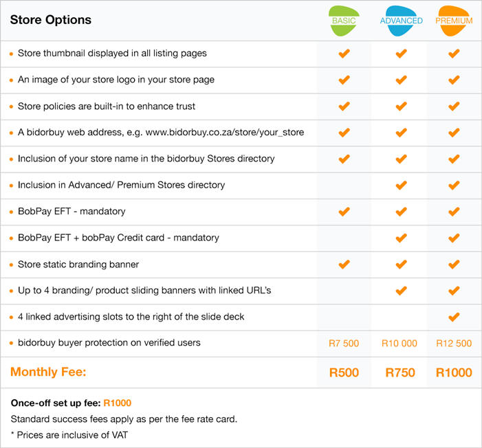Click Premium checkmark for store policies row

pyautogui.click(x=454, y=107)
